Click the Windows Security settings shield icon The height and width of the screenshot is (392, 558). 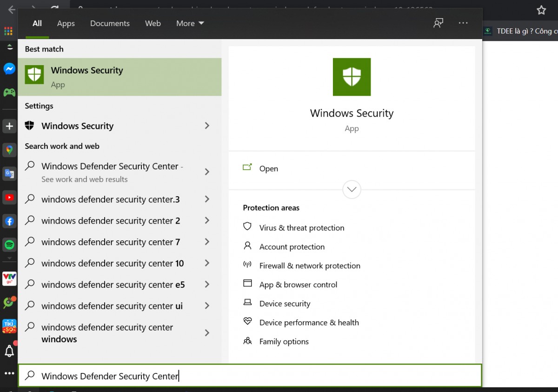[x=30, y=126]
